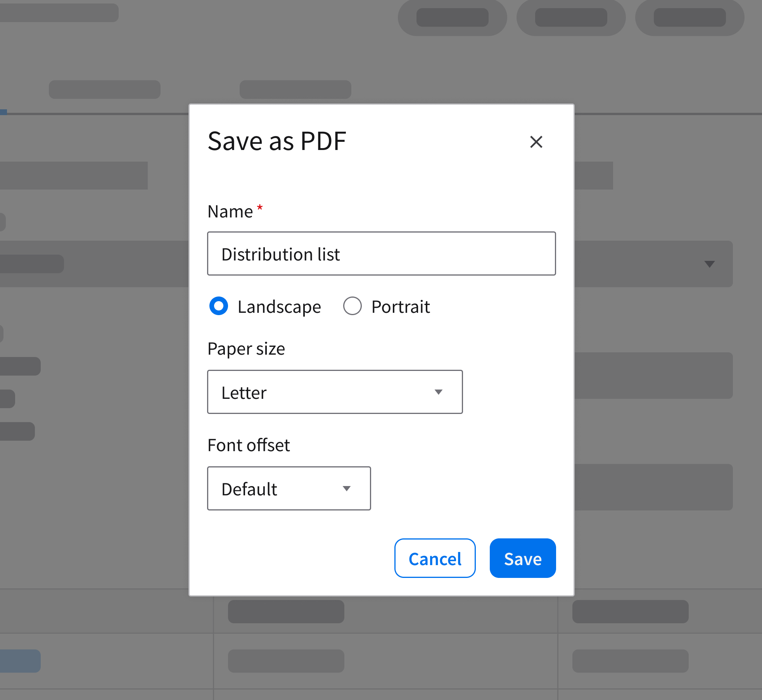Click the Landscape orientation text label
The image size is (762, 700).
[279, 307]
